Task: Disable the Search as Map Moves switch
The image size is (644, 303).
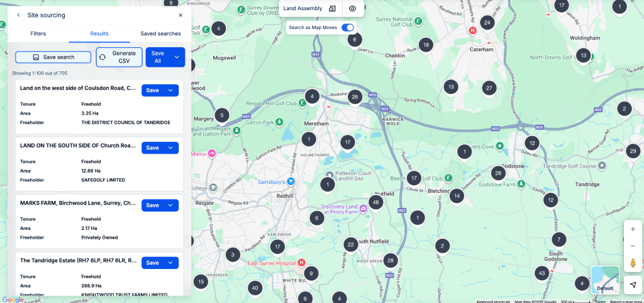Action: tap(347, 28)
